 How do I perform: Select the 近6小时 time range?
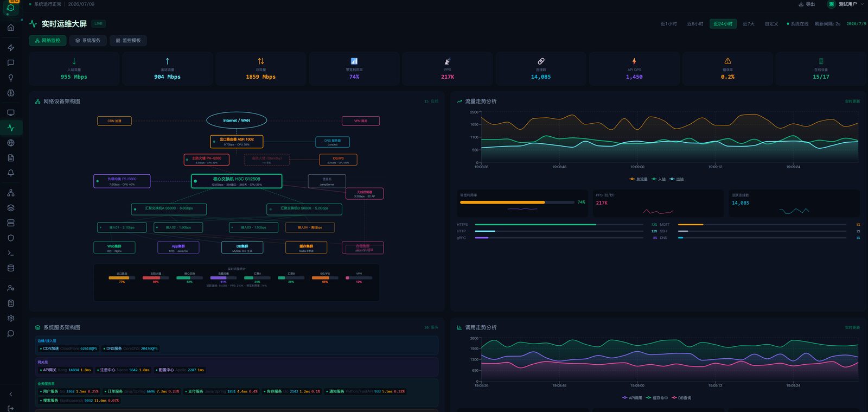pyautogui.click(x=695, y=24)
